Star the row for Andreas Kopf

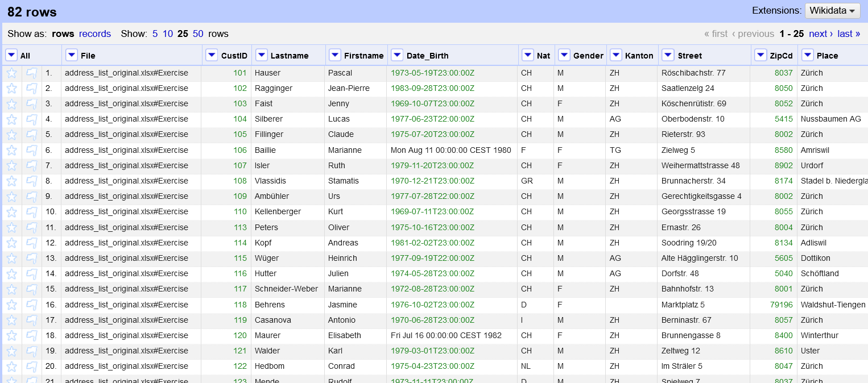[11, 243]
